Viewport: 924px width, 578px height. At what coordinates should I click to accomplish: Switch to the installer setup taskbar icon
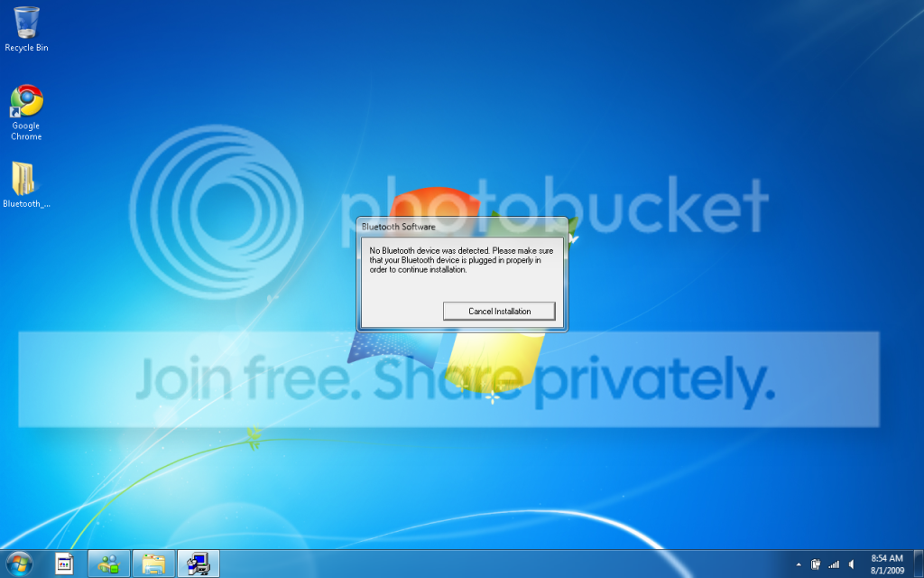point(198,564)
